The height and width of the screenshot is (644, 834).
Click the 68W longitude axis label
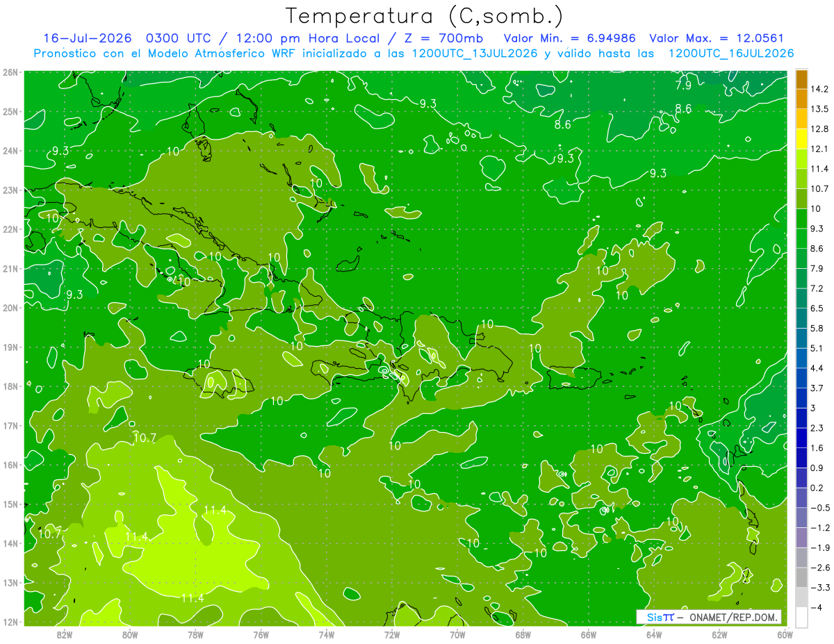click(523, 634)
